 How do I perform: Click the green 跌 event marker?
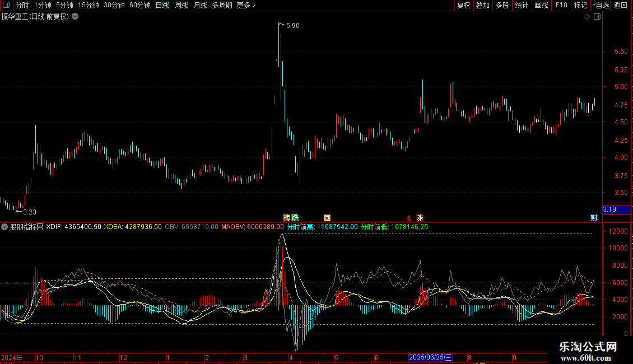click(295, 217)
